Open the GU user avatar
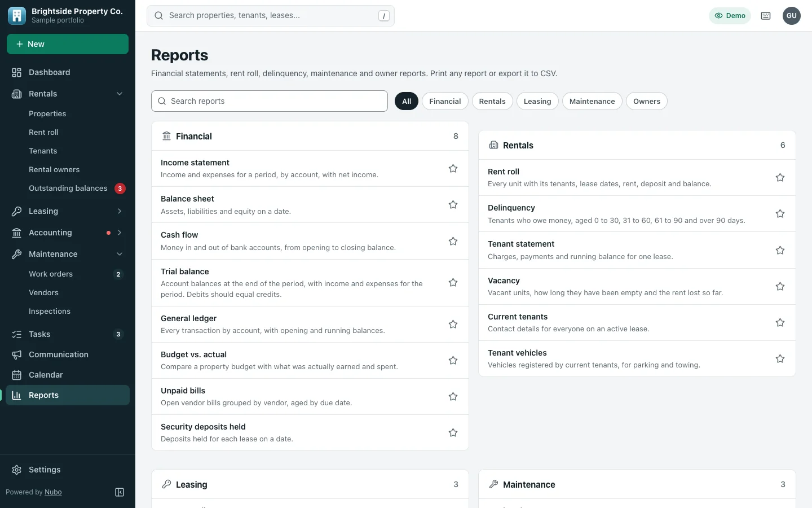This screenshot has height=508, width=812. (792, 16)
